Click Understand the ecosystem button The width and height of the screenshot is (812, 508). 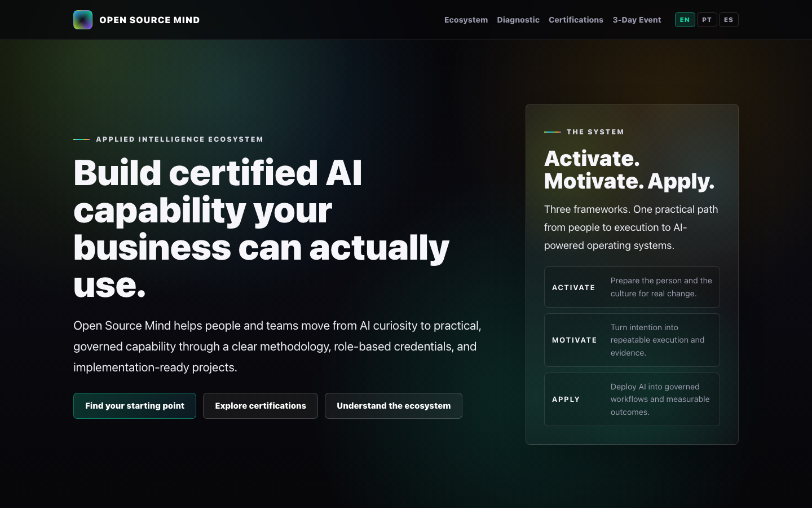click(x=394, y=406)
